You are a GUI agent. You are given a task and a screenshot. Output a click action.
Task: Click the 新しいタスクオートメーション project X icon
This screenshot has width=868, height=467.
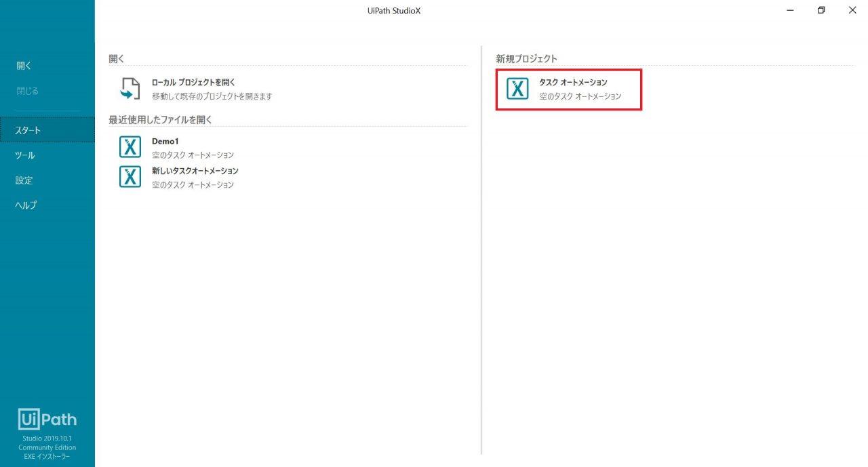130,176
